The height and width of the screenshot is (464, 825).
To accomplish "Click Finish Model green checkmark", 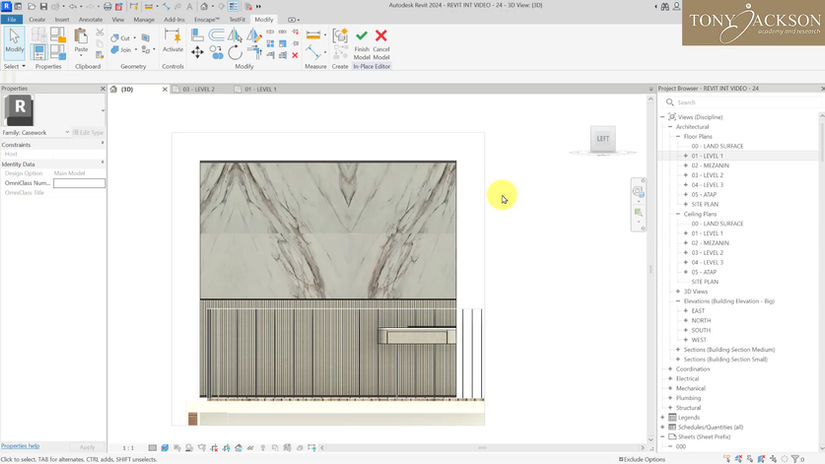I will [x=361, y=44].
